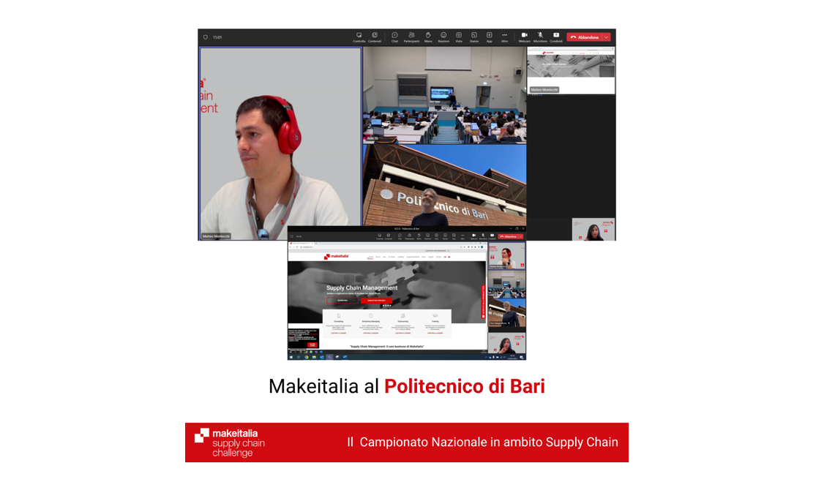
Task: Click the solid red hero button
Action: pyautogui.click(x=376, y=301)
